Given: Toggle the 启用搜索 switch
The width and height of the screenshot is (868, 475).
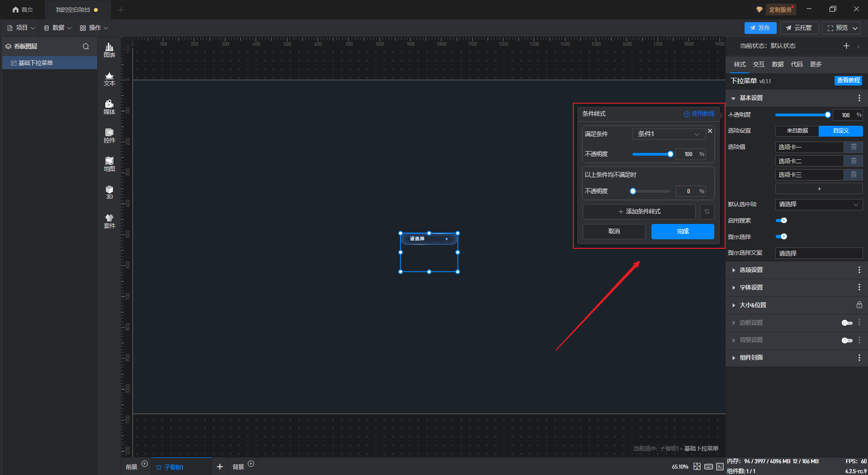Looking at the screenshot, I should (x=781, y=221).
